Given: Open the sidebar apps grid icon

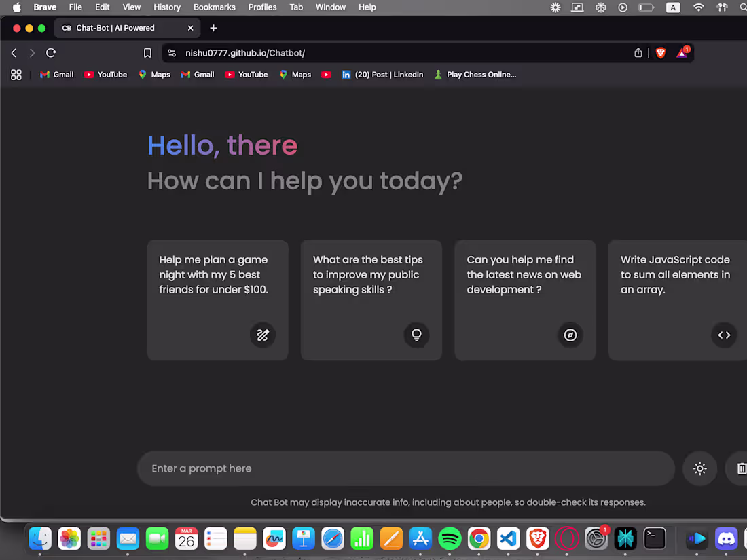Looking at the screenshot, I should (16, 75).
